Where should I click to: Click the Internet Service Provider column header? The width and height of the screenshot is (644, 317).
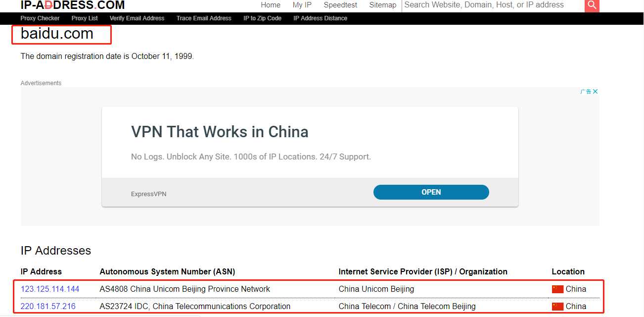click(423, 272)
